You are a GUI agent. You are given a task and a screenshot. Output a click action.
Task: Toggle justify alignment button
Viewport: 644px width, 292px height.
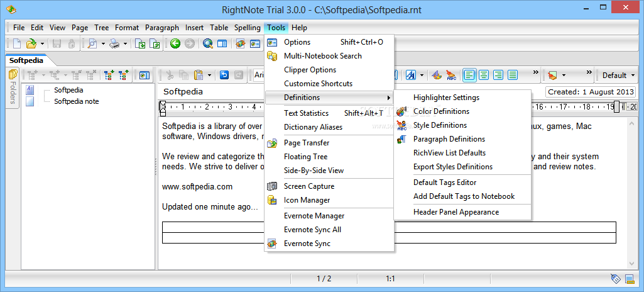(512, 76)
